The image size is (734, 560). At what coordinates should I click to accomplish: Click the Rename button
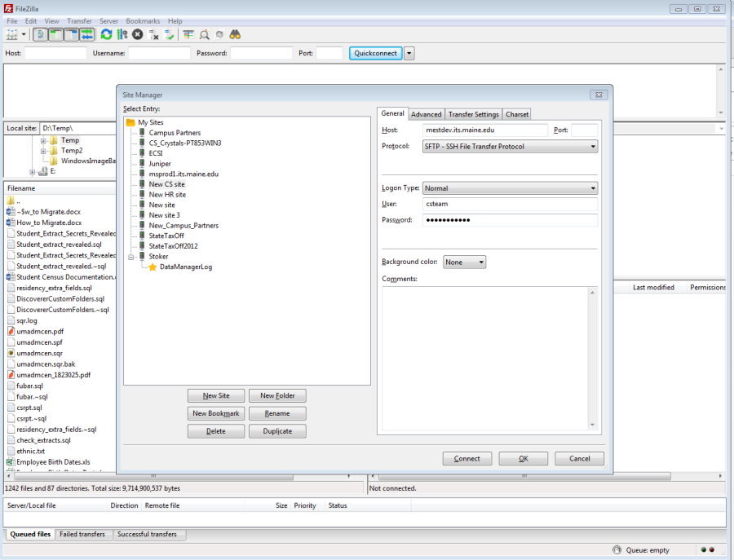click(277, 413)
